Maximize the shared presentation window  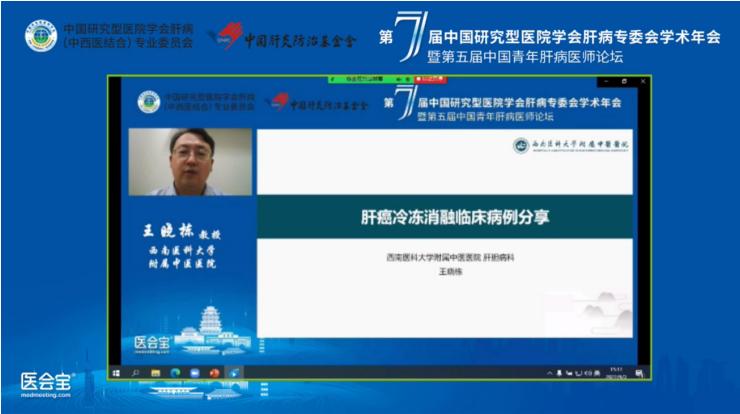tap(625, 78)
